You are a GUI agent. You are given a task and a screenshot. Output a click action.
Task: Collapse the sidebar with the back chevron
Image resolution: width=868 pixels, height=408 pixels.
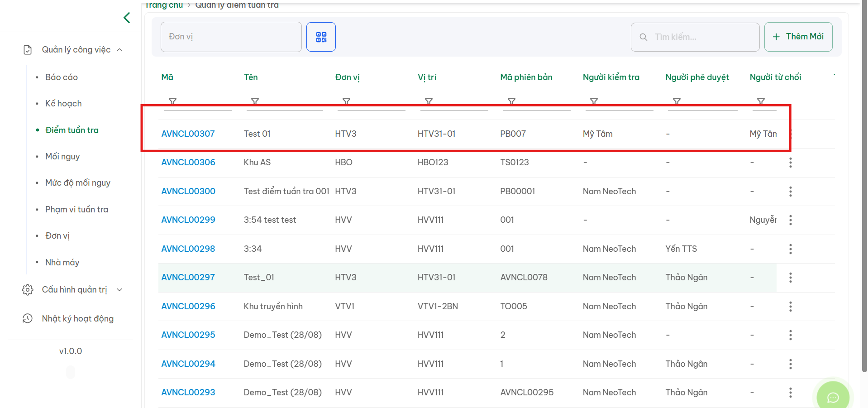tap(127, 18)
